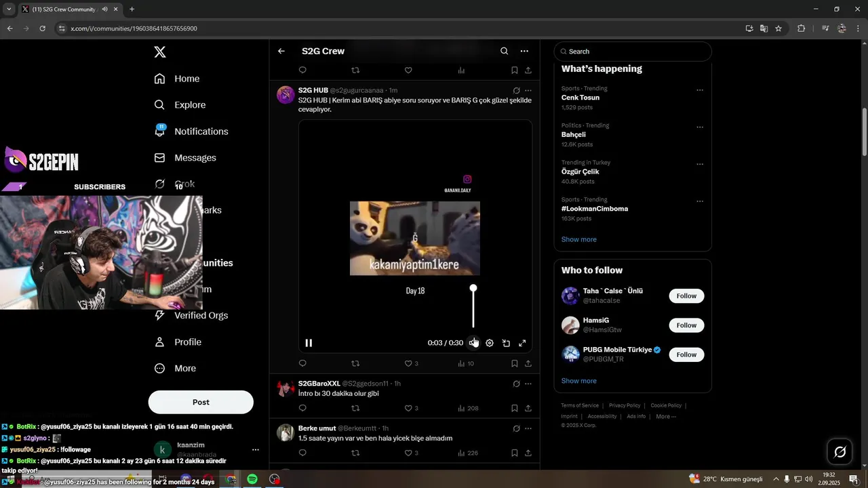Share S2GBaroXXL post
The width and height of the screenshot is (868, 488).
coord(528,408)
